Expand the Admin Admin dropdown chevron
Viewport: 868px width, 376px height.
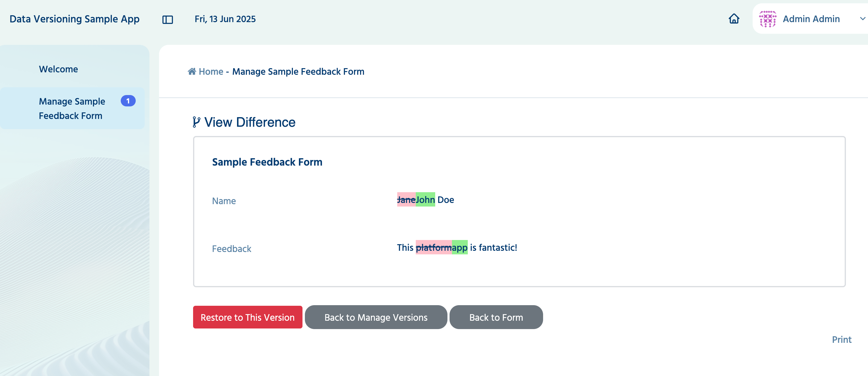pos(863,19)
